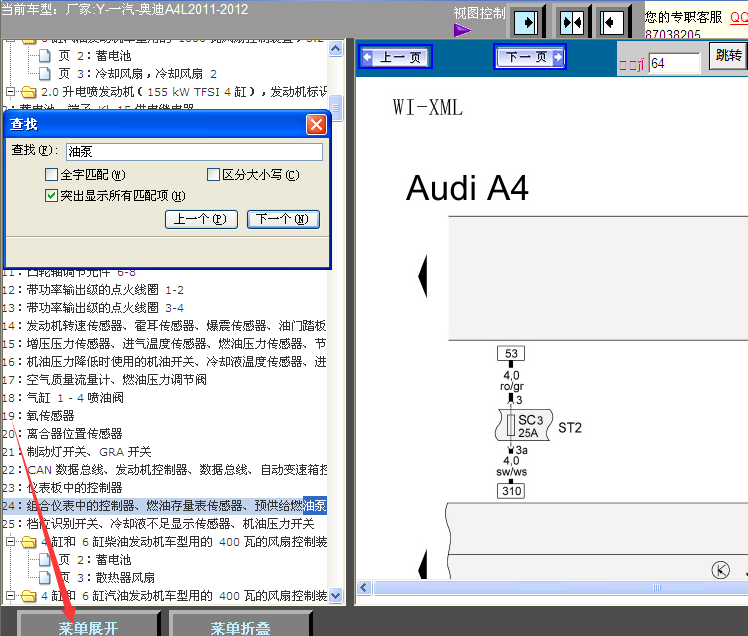Select 14:发动机转速传感器 row
Image resolution: width=748 pixels, height=636 pixels.
pos(164,326)
